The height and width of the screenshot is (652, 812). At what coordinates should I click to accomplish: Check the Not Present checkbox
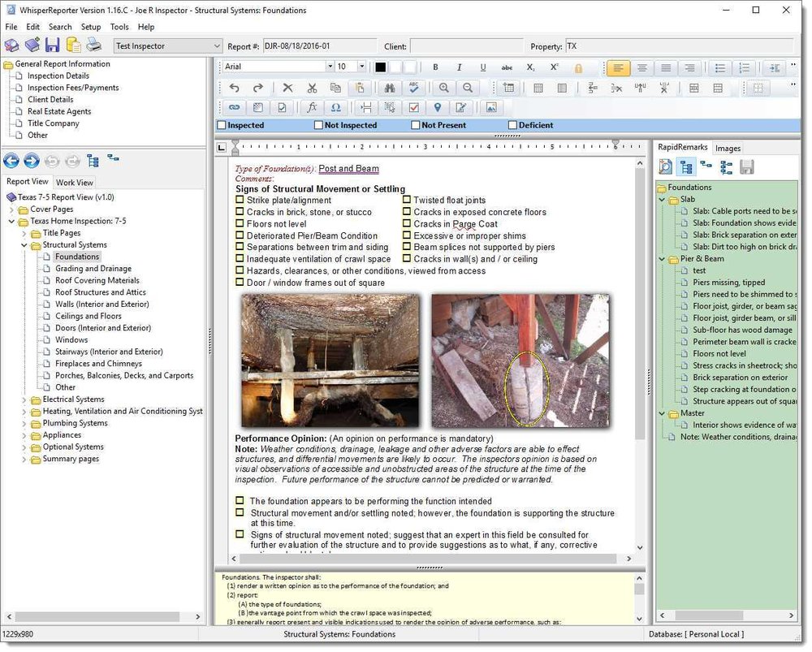[415, 125]
